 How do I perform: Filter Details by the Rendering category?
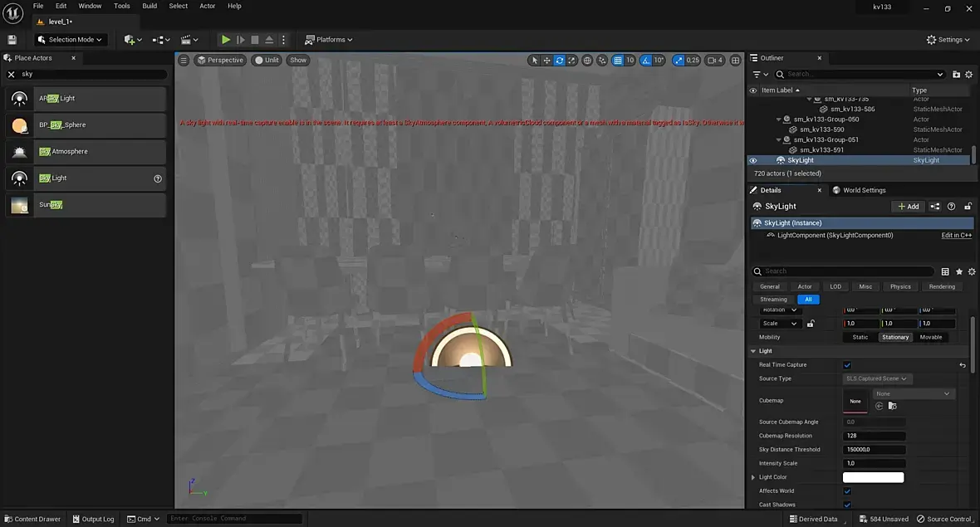pyautogui.click(x=941, y=286)
